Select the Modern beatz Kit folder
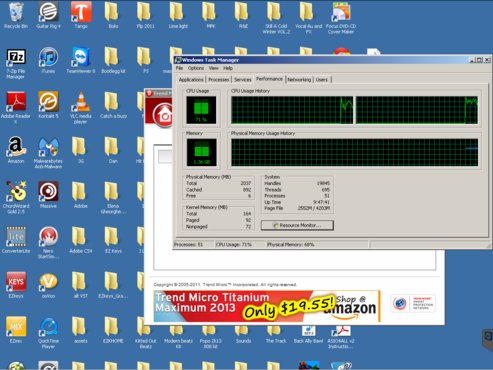Screen dimensions: 493x370 [178, 337]
